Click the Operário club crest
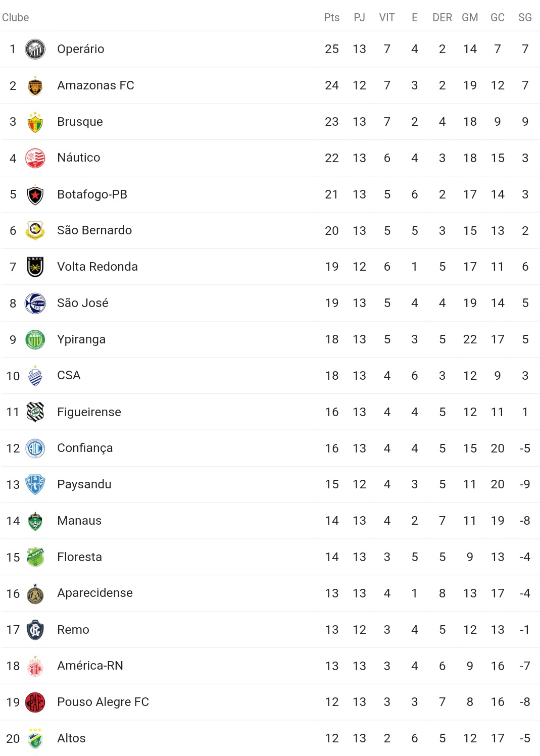This screenshot has width=540, height=756. (35, 49)
